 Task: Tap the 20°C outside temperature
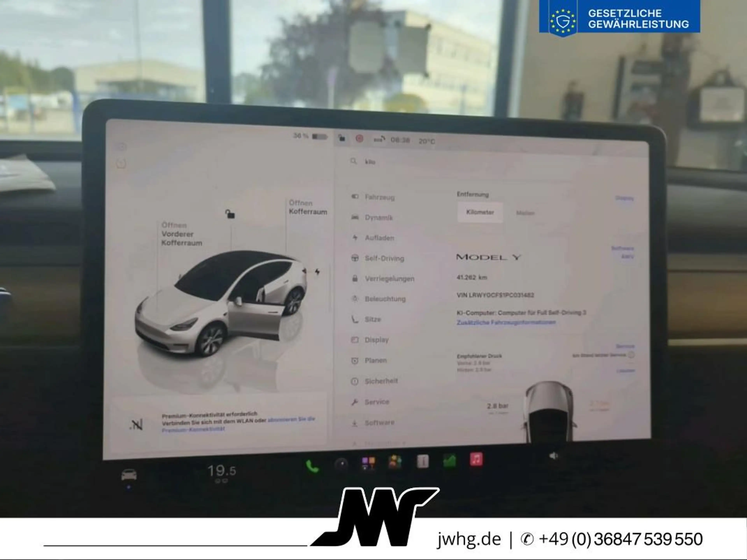coord(427,141)
